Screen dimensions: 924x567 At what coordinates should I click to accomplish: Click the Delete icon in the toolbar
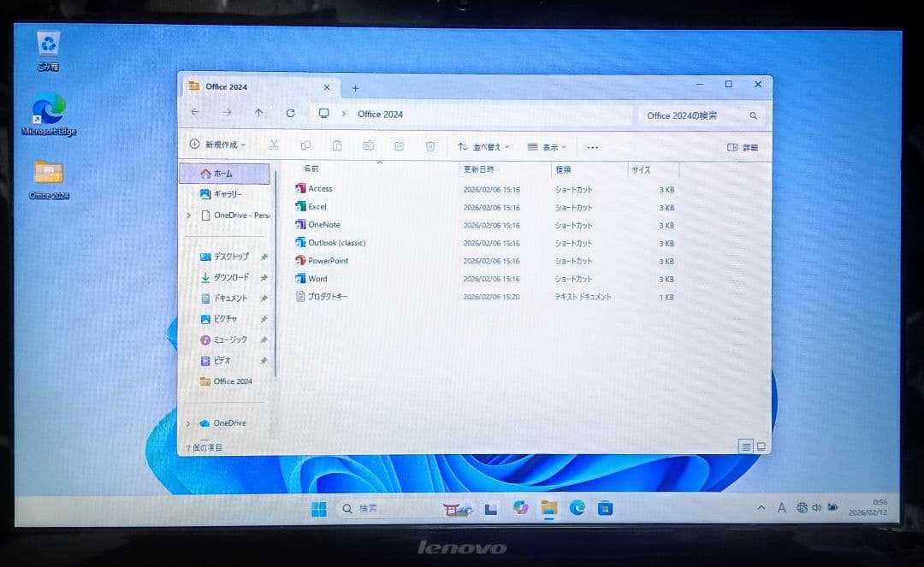(429, 145)
